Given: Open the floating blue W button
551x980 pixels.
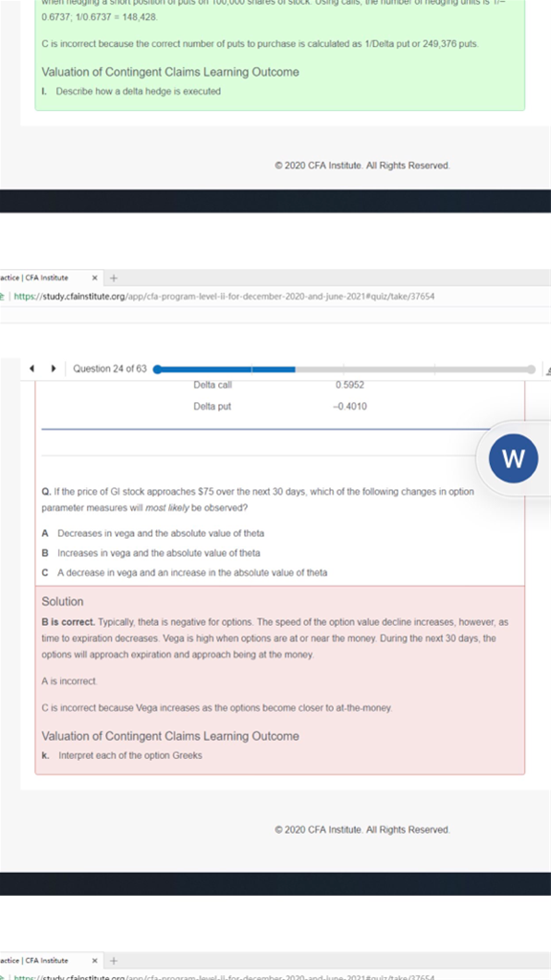Looking at the screenshot, I should 514,458.
